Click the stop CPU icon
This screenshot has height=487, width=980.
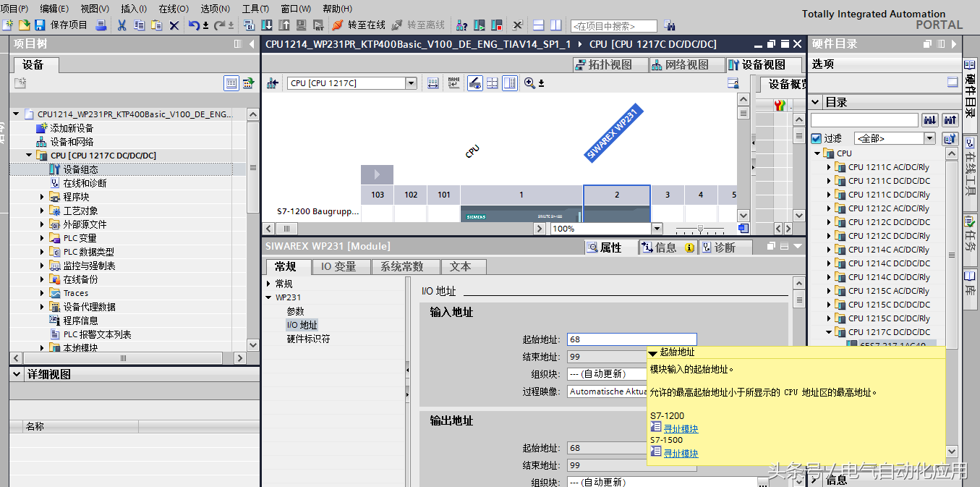496,25
